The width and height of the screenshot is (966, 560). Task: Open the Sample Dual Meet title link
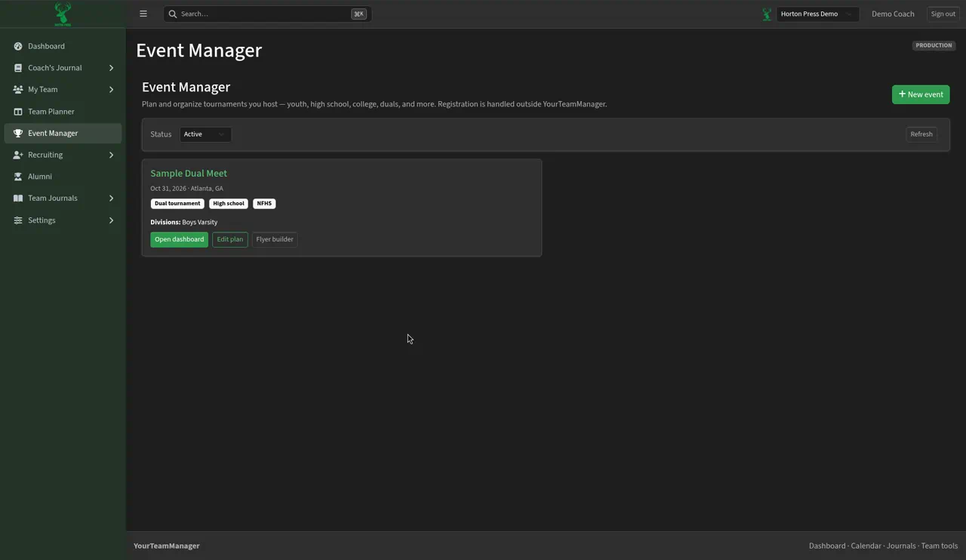[189, 174]
